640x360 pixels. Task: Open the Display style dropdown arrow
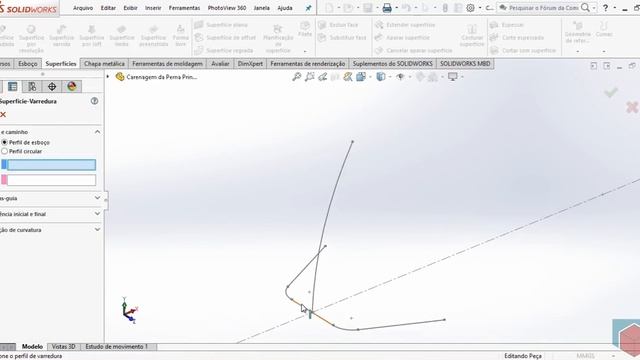click(x=390, y=77)
